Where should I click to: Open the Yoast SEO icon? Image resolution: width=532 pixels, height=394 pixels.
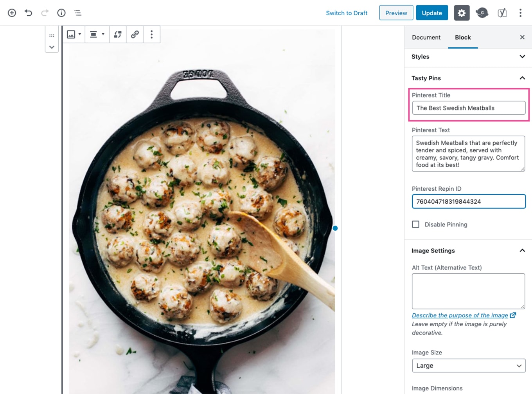(x=502, y=13)
